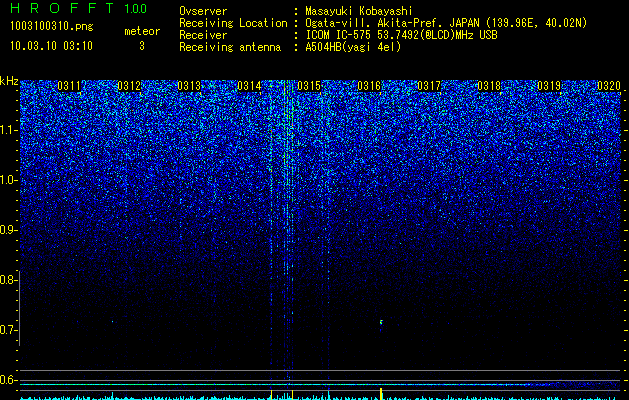This screenshot has height=400, width=629.
Task: Click the 0.9 kHz axis label
Action: 8,230
